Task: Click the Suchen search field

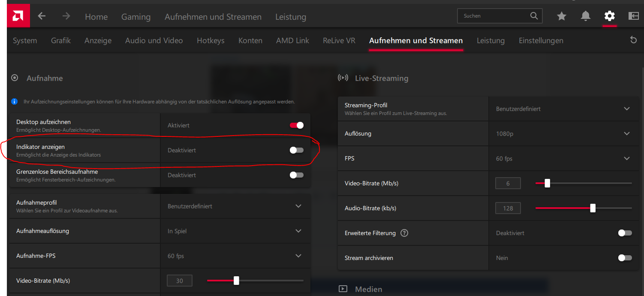Action: pos(500,16)
